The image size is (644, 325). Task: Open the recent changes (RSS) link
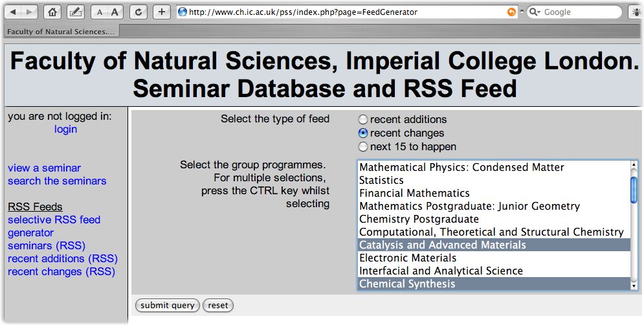[61, 271]
